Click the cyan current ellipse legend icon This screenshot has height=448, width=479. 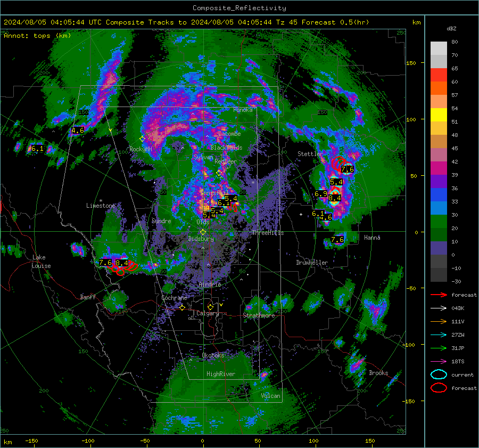coord(439,374)
